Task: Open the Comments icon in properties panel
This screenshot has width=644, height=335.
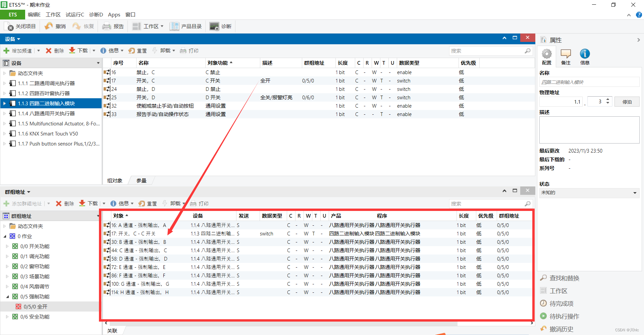Action: pos(566,54)
